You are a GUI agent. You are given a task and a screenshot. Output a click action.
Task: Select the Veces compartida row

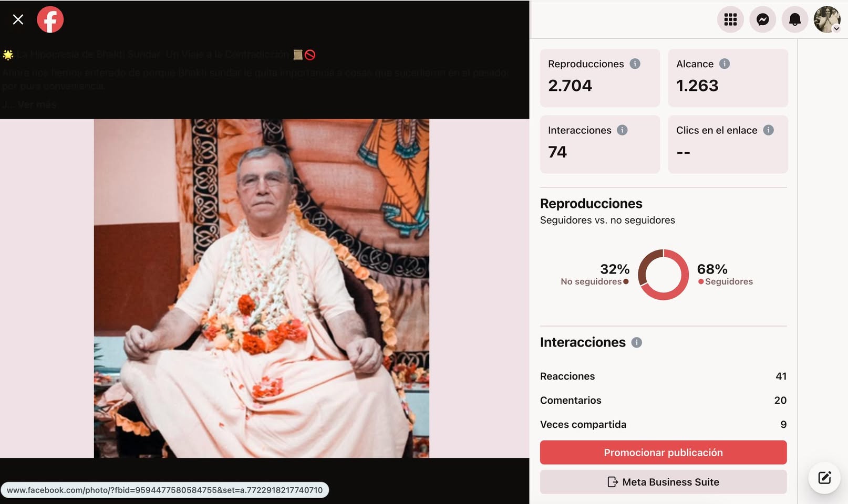(663, 424)
